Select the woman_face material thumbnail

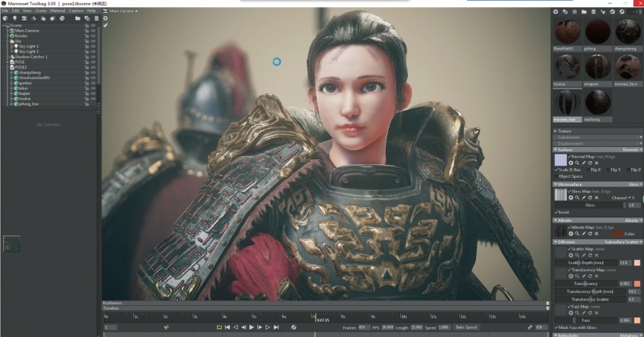(x=628, y=67)
